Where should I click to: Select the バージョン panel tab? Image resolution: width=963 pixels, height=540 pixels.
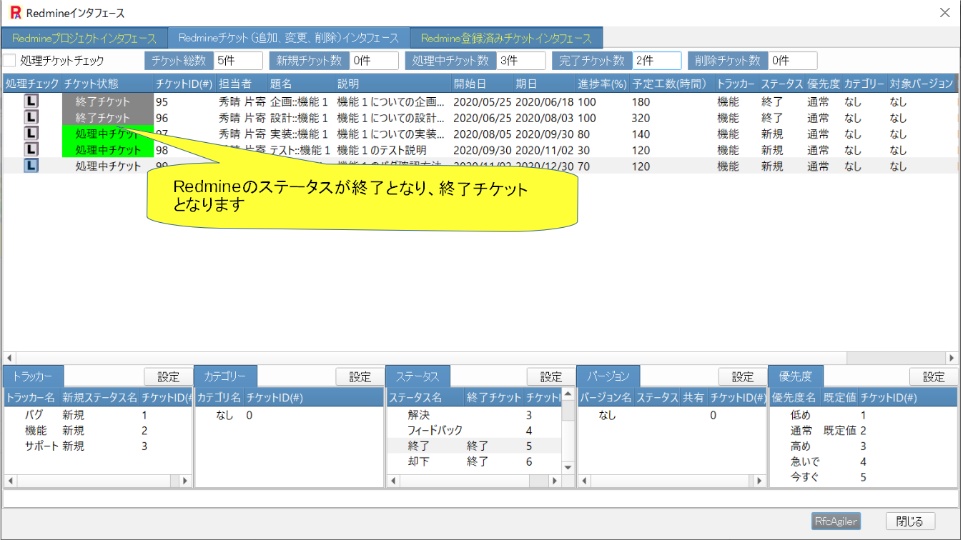coord(608,376)
